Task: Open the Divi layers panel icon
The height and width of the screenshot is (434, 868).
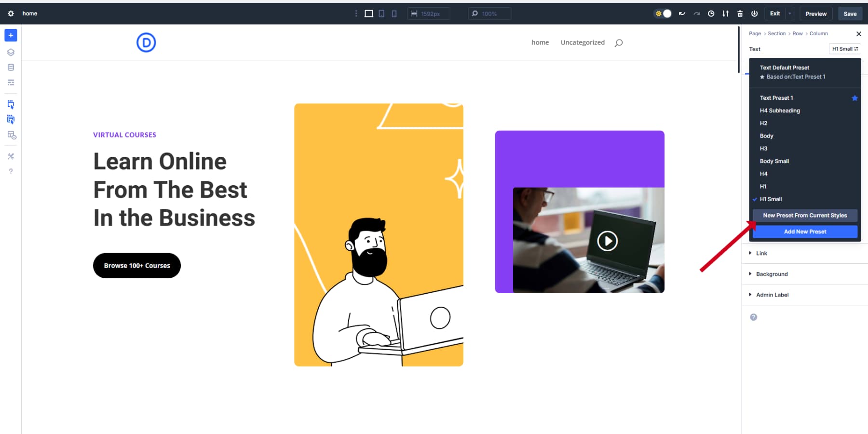Action: (x=11, y=52)
